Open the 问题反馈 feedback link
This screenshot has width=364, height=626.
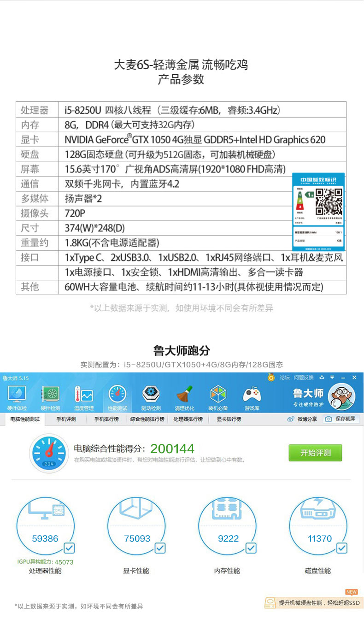(304, 378)
